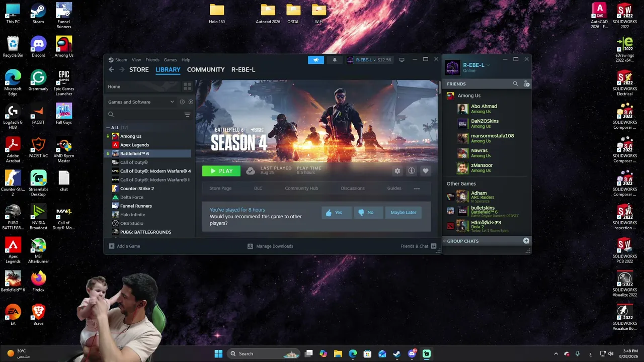
Task: Switch to the STORE tab
Action: tap(139, 69)
